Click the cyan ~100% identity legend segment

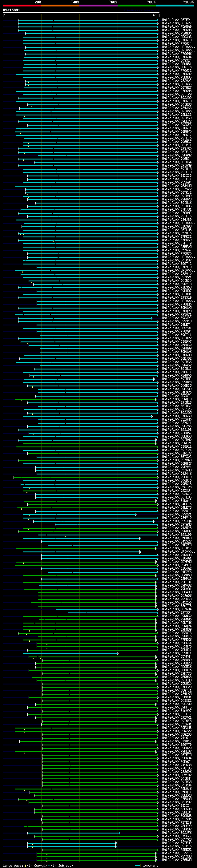pyautogui.click(x=175, y=5)
